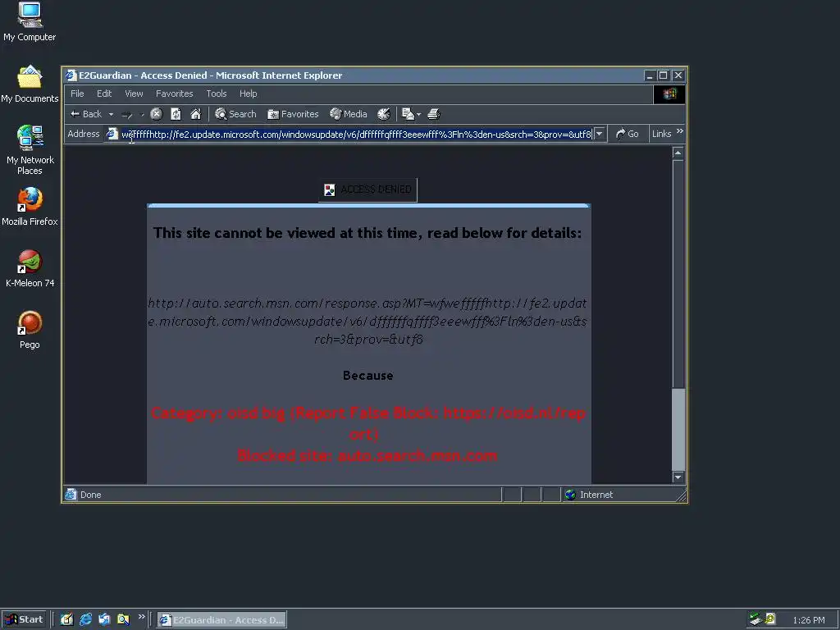Click the Links toolbar label
Viewport: 840px width, 630px height.
pos(662,134)
